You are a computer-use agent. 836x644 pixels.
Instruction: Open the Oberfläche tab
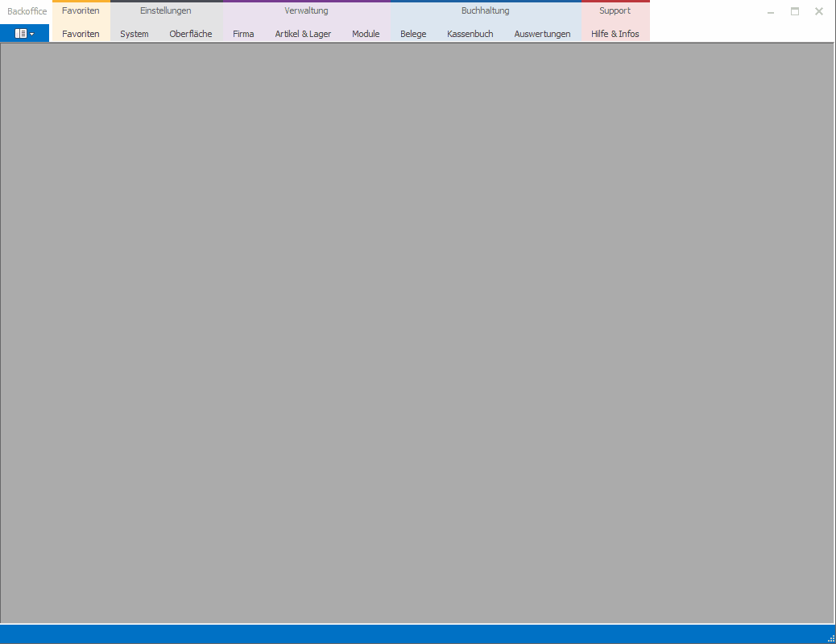point(191,34)
